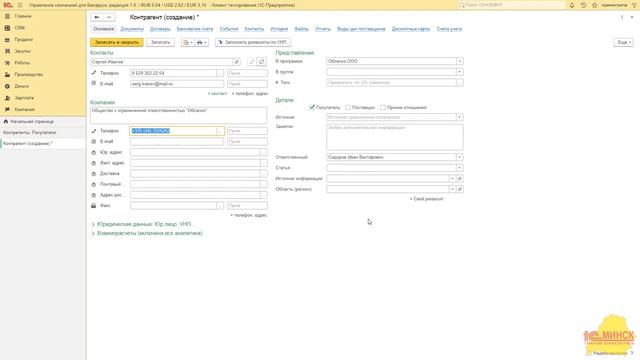Click the + Свой реквизит link
640x360 pixels.
click(427, 199)
